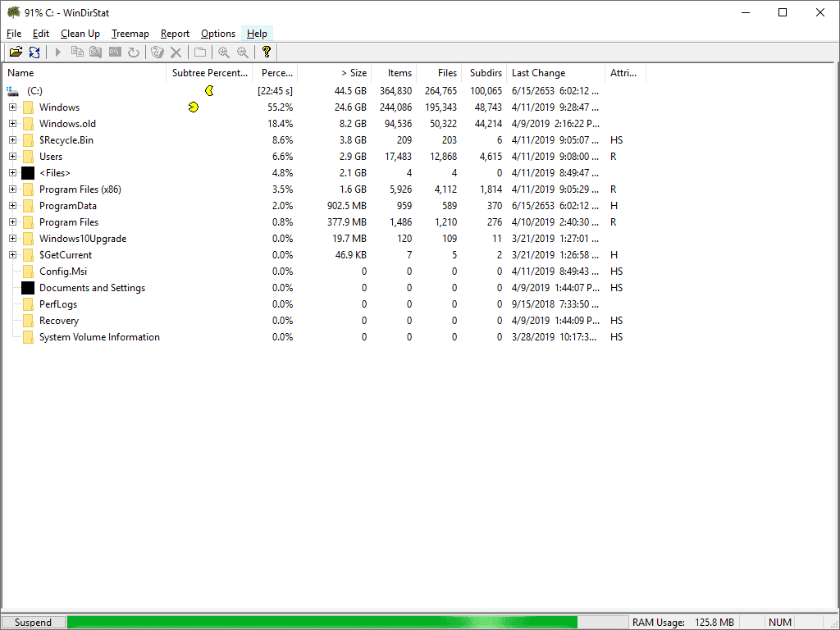Viewport: 840px width, 630px height.
Task: Click the Command Prompt Here toolbar icon
Action: 115,52
